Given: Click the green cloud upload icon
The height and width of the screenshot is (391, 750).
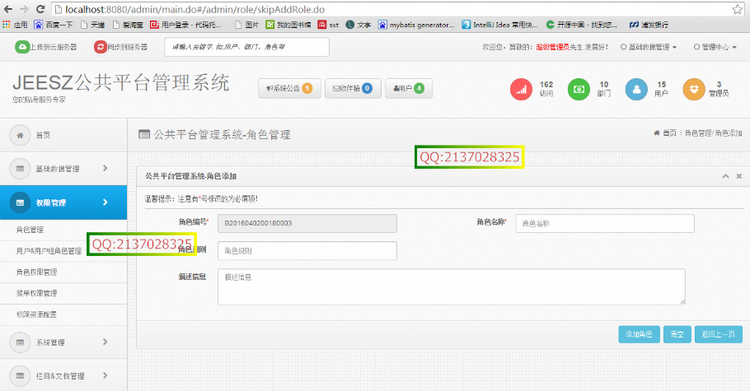Looking at the screenshot, I should click(x=22, y=47).
